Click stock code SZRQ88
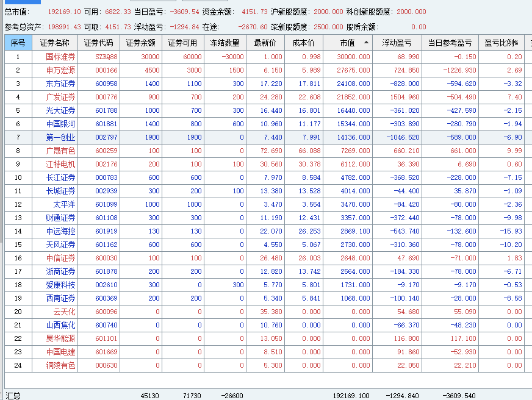 coord(106,57)
